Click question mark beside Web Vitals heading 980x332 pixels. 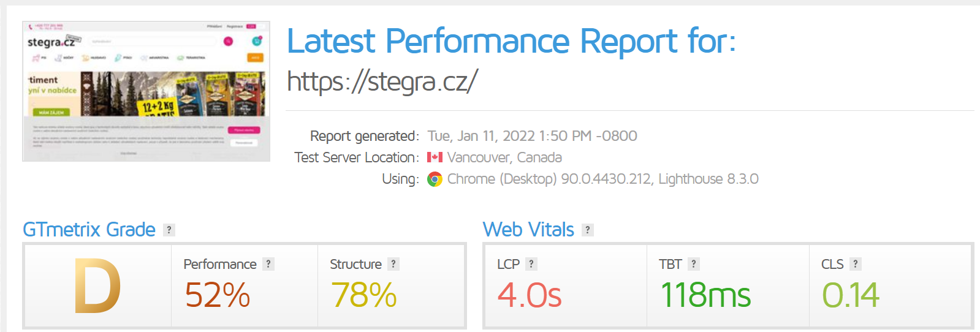(x=588, y=230)
